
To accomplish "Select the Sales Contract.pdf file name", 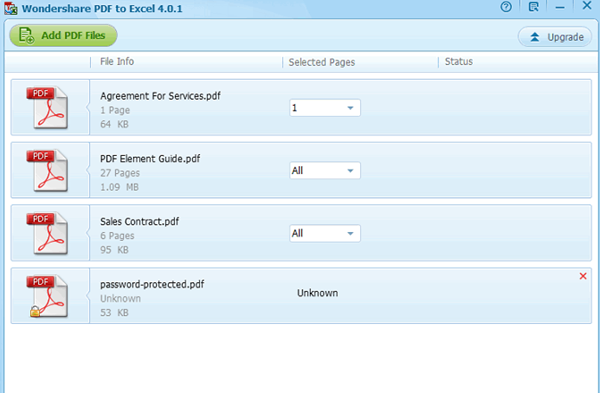I will tap(140, 222).
